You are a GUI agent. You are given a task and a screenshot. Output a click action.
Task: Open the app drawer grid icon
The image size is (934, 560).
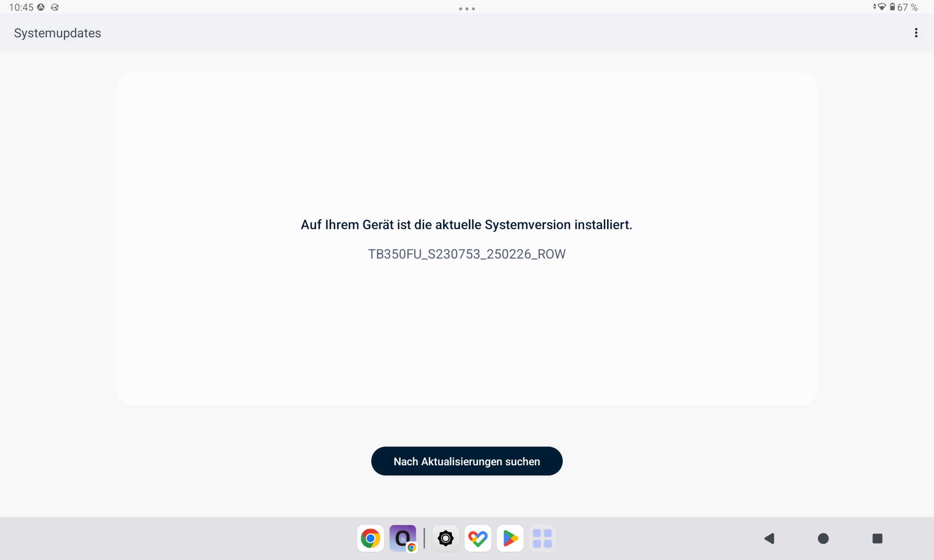coord(542,538)
